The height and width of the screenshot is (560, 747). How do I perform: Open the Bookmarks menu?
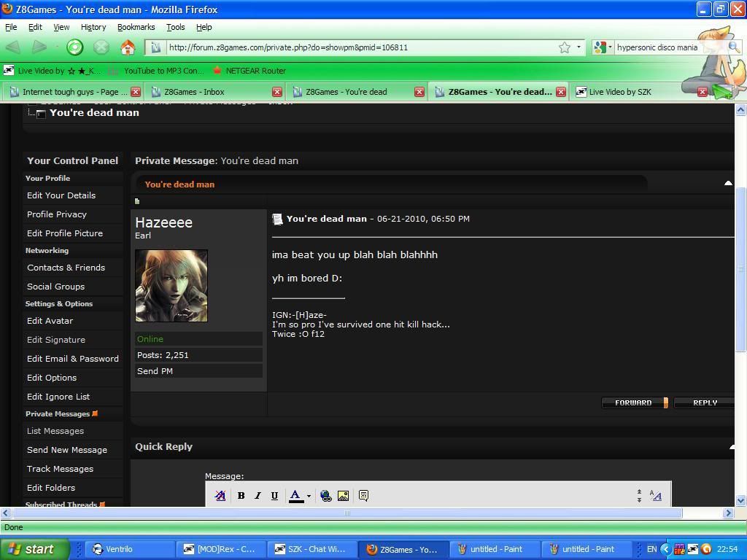(x=136, y=27)
